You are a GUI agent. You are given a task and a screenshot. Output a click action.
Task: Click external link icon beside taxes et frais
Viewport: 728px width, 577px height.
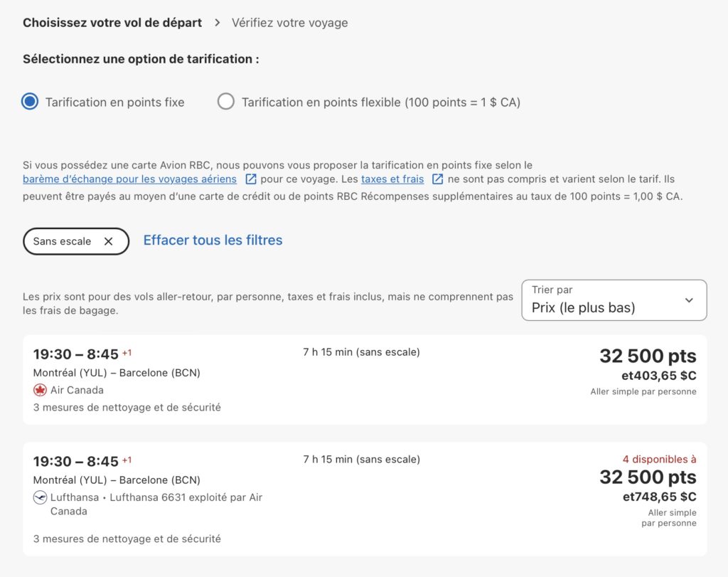tap(438, 179)
